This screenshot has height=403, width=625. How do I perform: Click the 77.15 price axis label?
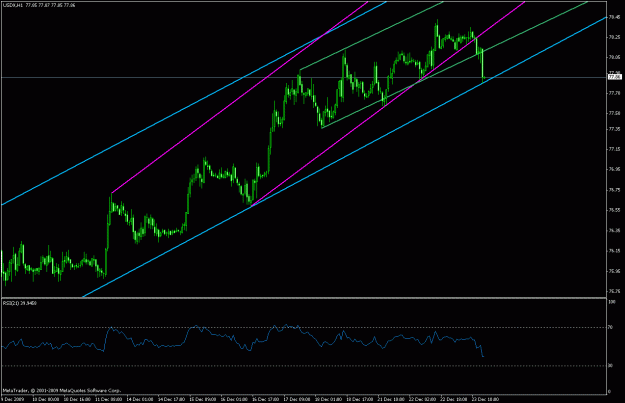coord(614,149)
